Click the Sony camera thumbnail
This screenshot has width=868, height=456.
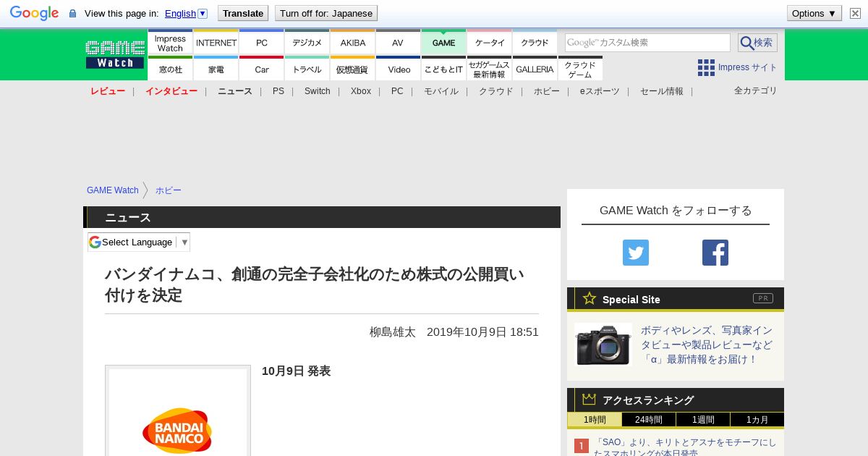coord(603,345)
